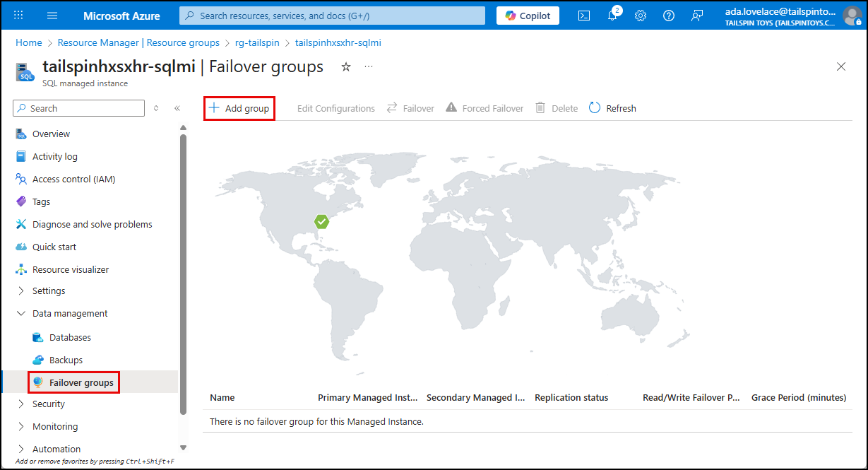Collapse the resource menu with double chevron
The image size is (868, 470).
click(177, 108)
